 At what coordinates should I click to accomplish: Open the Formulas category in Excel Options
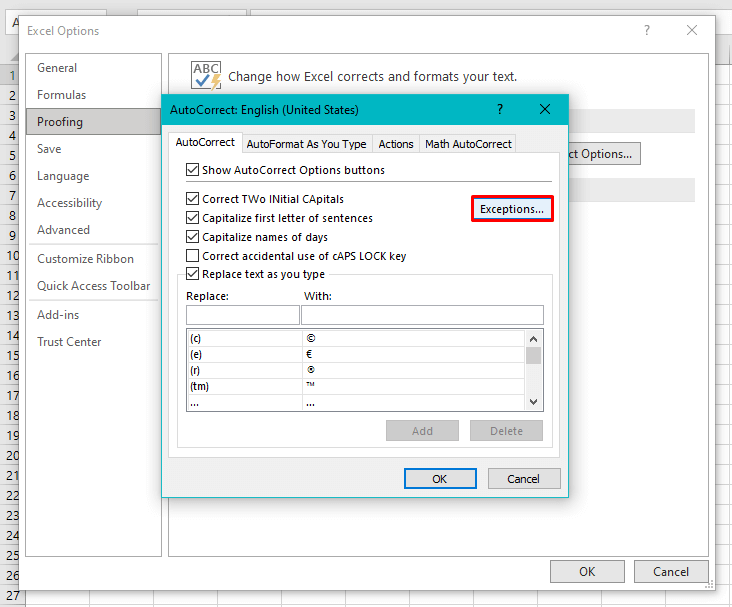(62, 95)
